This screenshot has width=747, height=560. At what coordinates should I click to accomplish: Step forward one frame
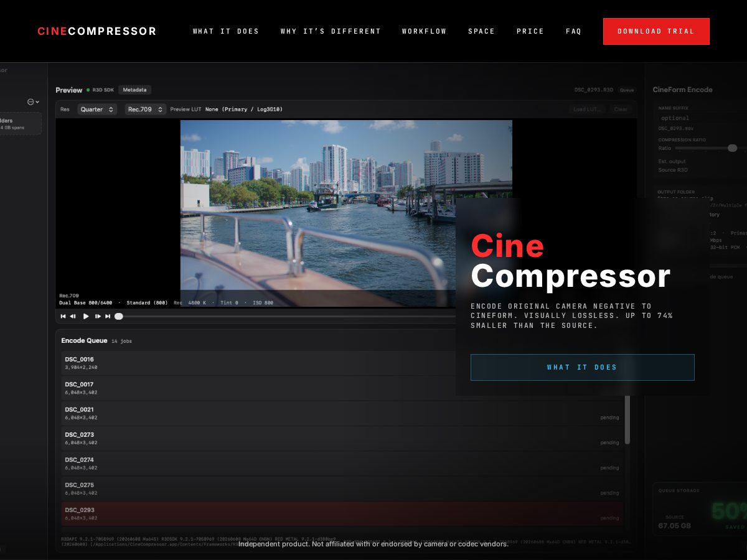pos(98,316)
